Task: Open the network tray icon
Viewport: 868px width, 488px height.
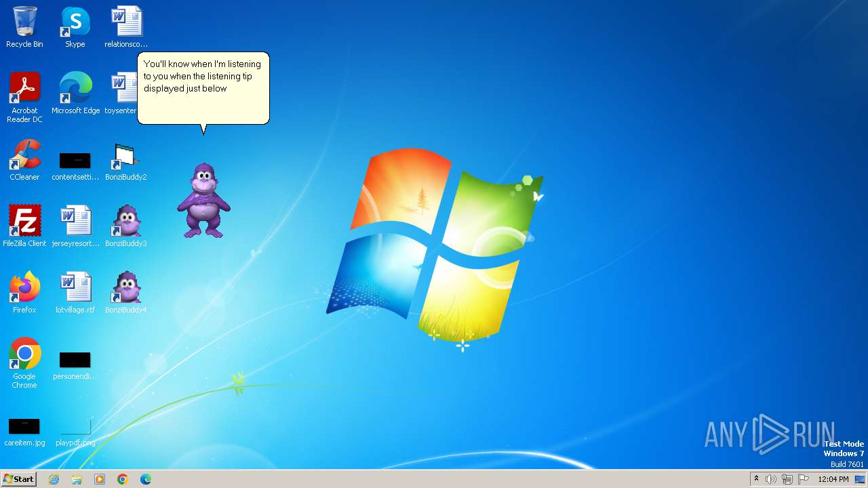Action: tap(787, 479)
